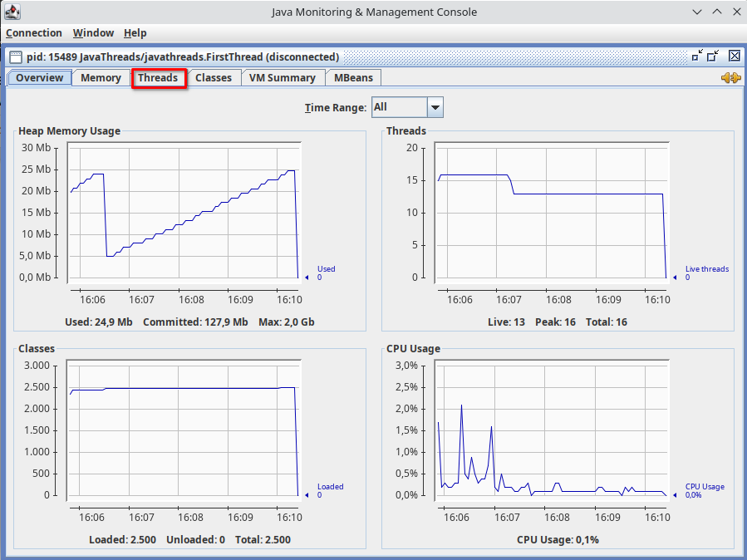Image resolution: width=747 pixels, height=560 pixels.
Task: Minimize the pid 15489 internal frame
Action: tap(697, 56)
